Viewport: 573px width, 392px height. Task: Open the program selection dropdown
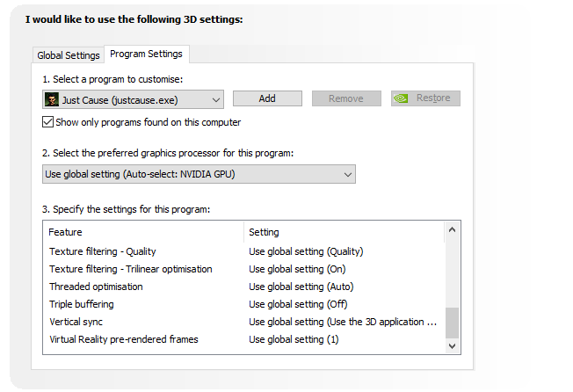tap(216, 99)
